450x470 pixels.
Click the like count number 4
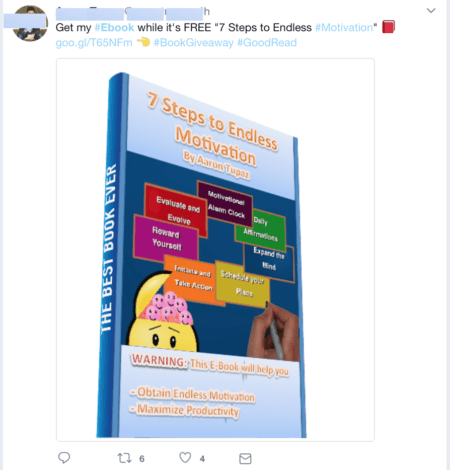coord(202,459)
